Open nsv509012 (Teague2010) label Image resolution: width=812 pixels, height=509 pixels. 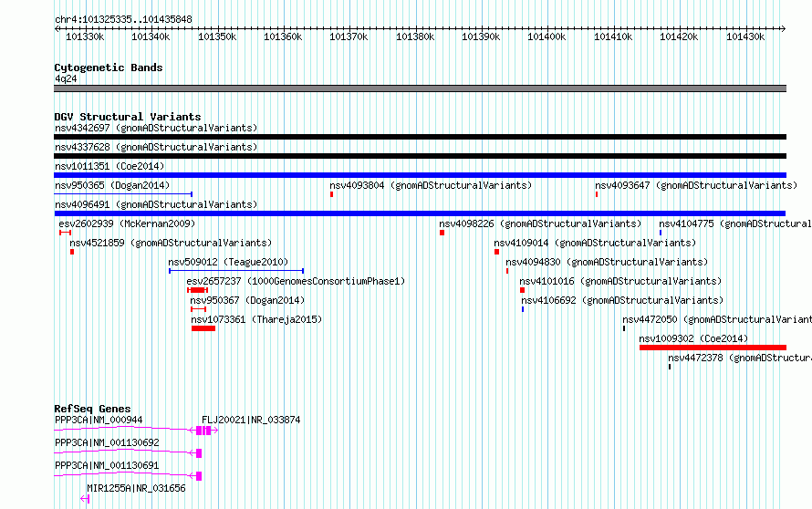tap(228, 262)
